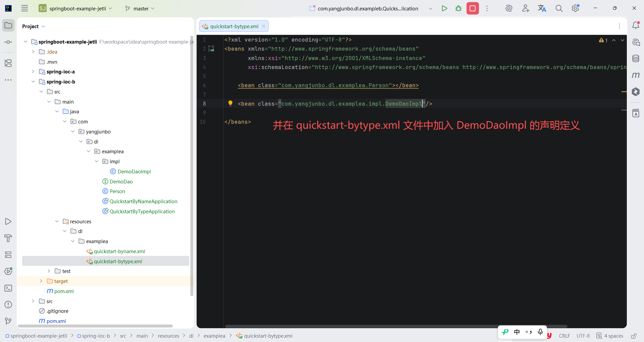
Task: Open the Project view dropdown
Action: pyautogui.click(x=34, y=26)
